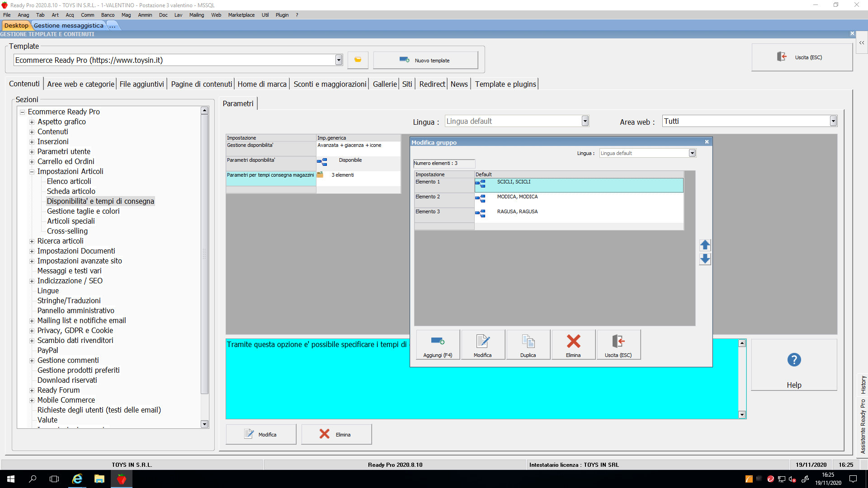
Task: Click the Elemento 2 group icon
Action: (480, 199)
